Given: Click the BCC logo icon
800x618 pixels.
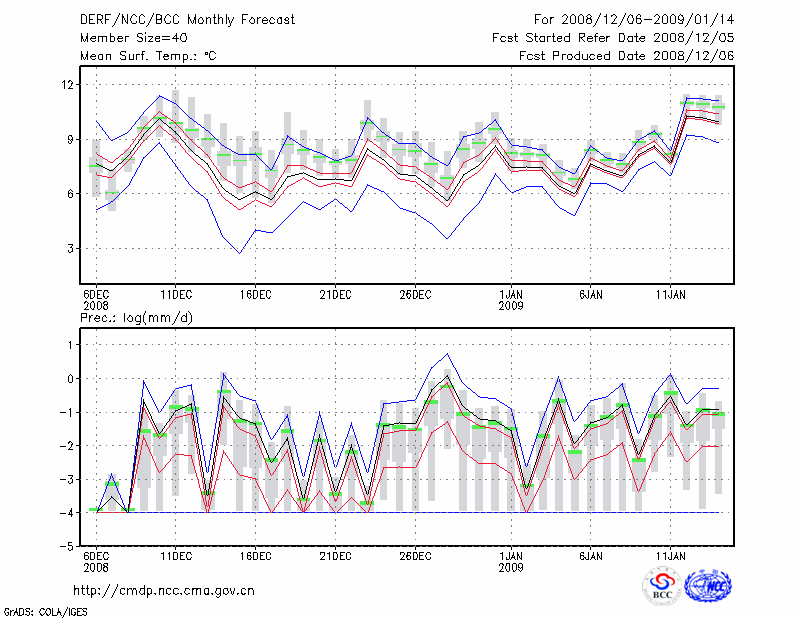Looking at the screenshot, I should click(661, 586).
